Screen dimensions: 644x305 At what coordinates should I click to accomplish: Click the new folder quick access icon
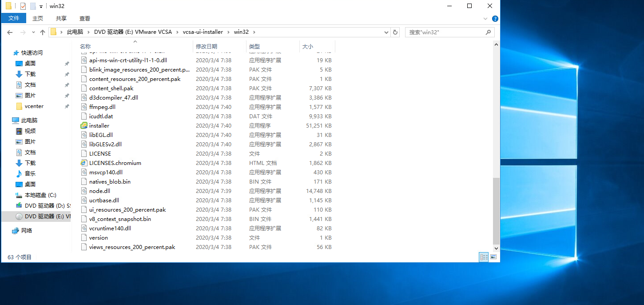point(33,6)
